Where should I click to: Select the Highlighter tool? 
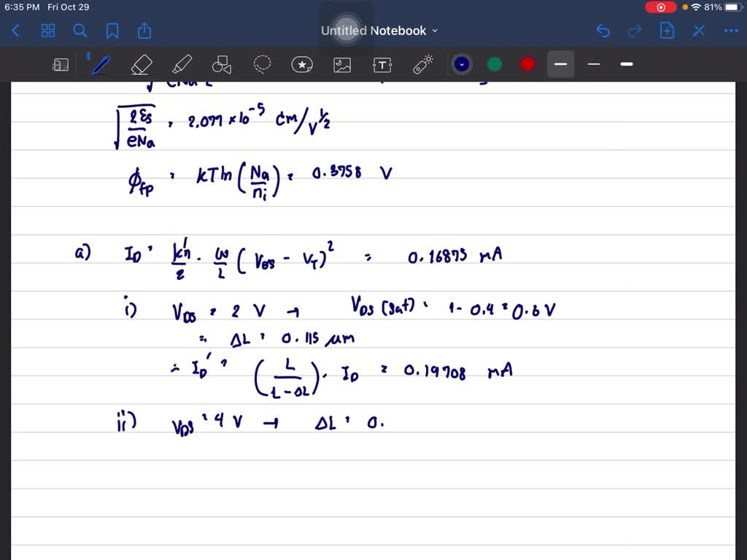click(x=181, y=64)
